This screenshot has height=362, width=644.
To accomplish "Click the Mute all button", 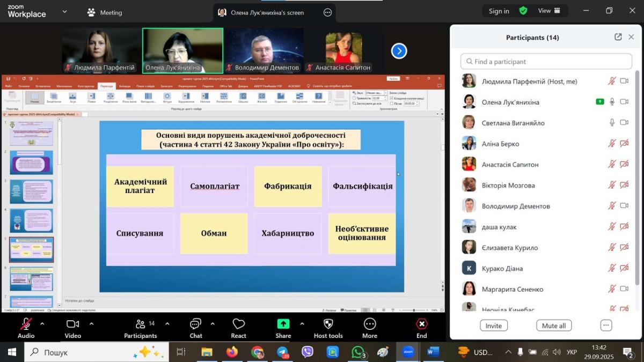I will pos(554,326).
